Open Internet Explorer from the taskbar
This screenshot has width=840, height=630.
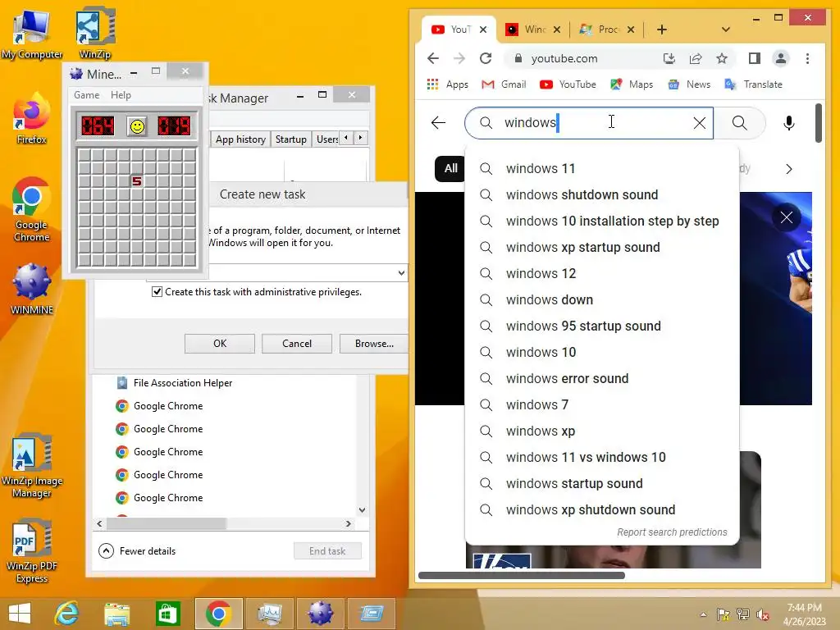coord(67,614)
